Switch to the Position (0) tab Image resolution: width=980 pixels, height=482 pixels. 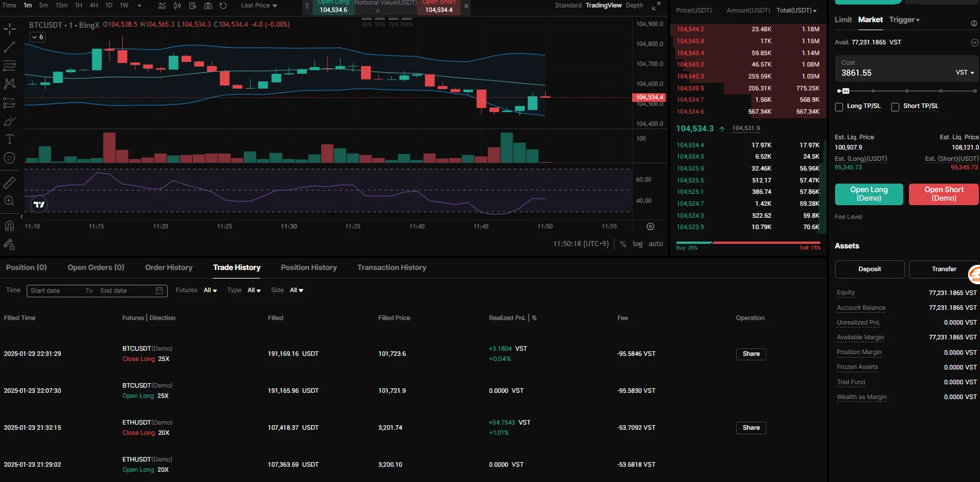pos(26,268)
